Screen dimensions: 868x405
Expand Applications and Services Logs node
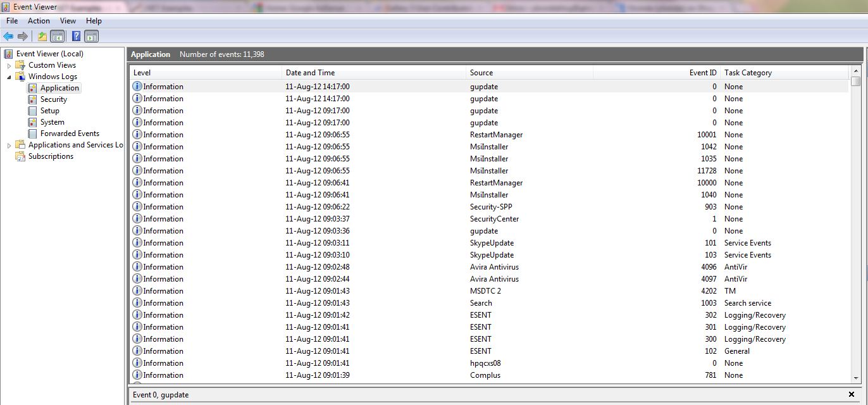tap(9, 145)
